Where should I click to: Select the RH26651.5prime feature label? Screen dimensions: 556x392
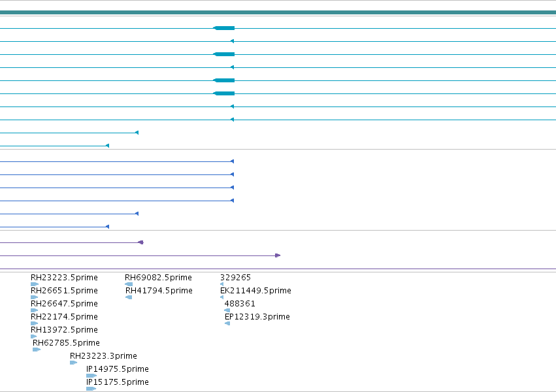pos(64,291)
